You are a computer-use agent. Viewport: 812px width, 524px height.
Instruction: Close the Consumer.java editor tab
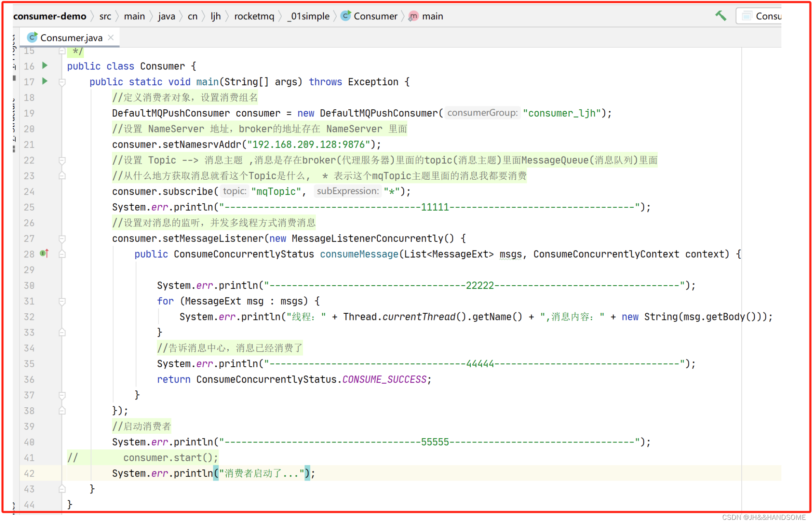click(x=111, y=38)
